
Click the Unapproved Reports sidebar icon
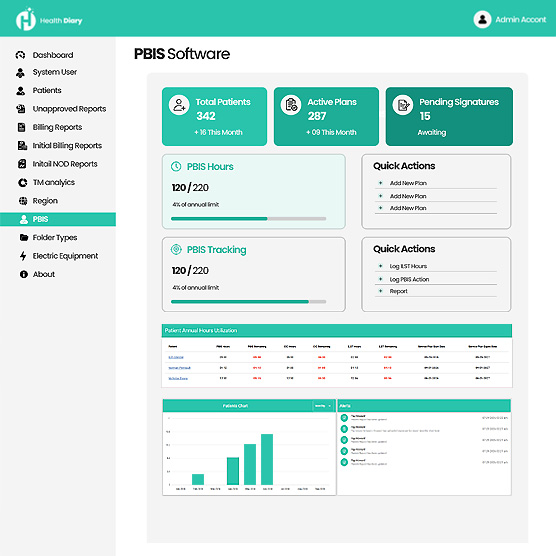coord(21,109)
